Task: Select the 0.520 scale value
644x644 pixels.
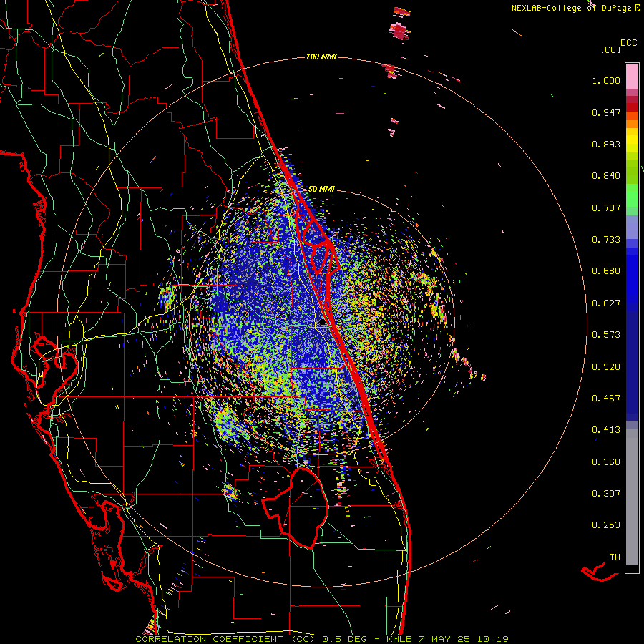Action: (x=606, y=367)
